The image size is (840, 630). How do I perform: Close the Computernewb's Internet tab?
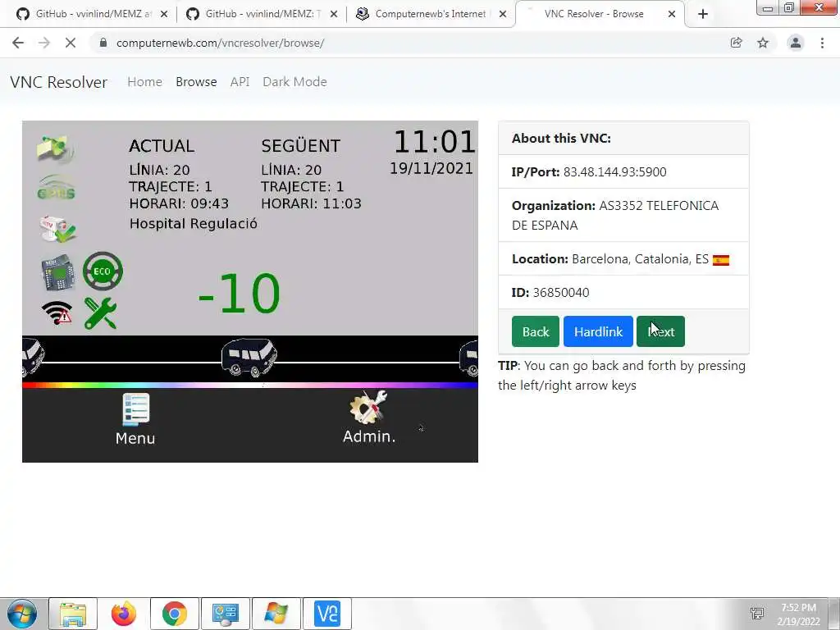[x=503, y=14]
